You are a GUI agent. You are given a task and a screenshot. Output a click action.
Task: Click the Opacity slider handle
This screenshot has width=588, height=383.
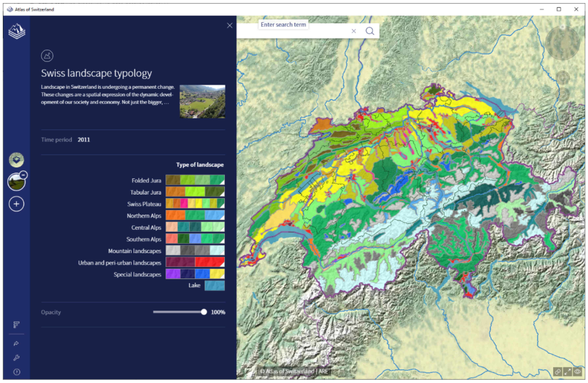(204, 312)
